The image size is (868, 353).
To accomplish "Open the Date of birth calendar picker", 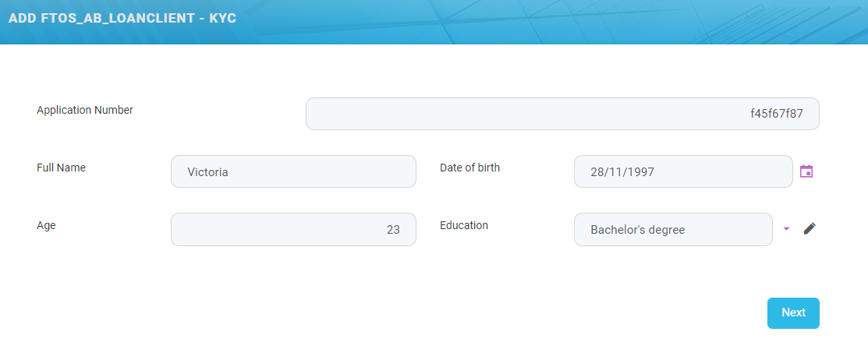I will 806,171.
